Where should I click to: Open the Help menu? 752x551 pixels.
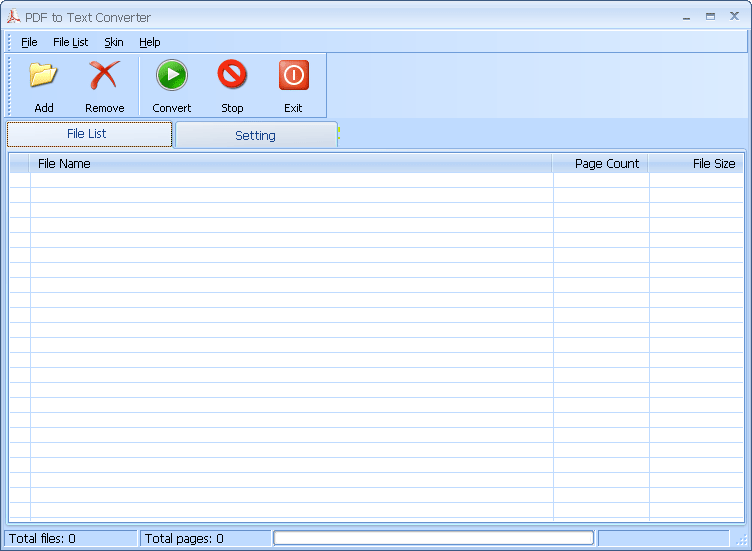tap(150, 42)
